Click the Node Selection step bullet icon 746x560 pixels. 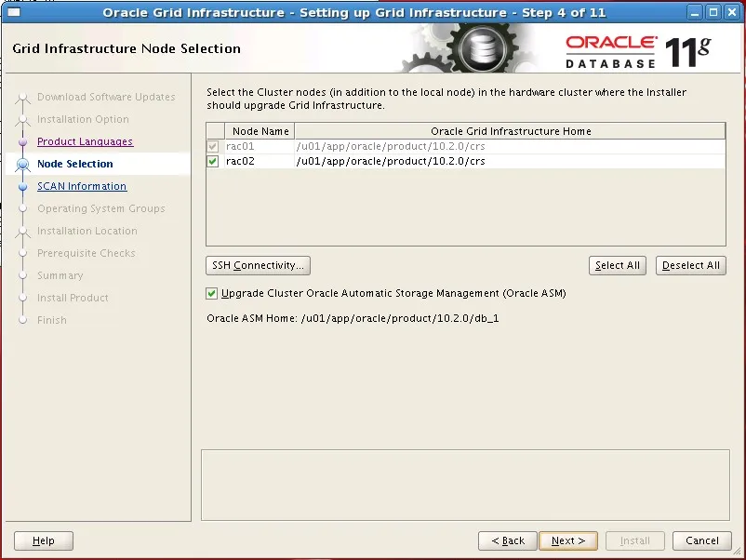pos(23,165)
